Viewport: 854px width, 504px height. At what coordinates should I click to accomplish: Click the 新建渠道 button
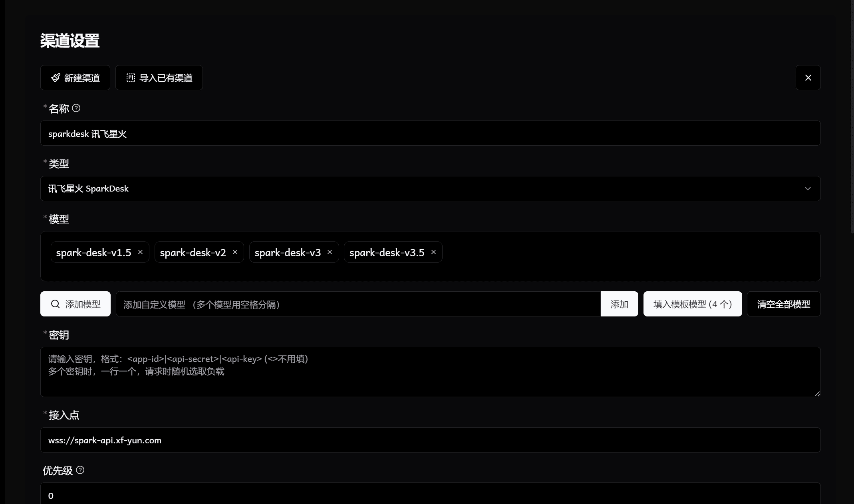[x=75, y=78]
